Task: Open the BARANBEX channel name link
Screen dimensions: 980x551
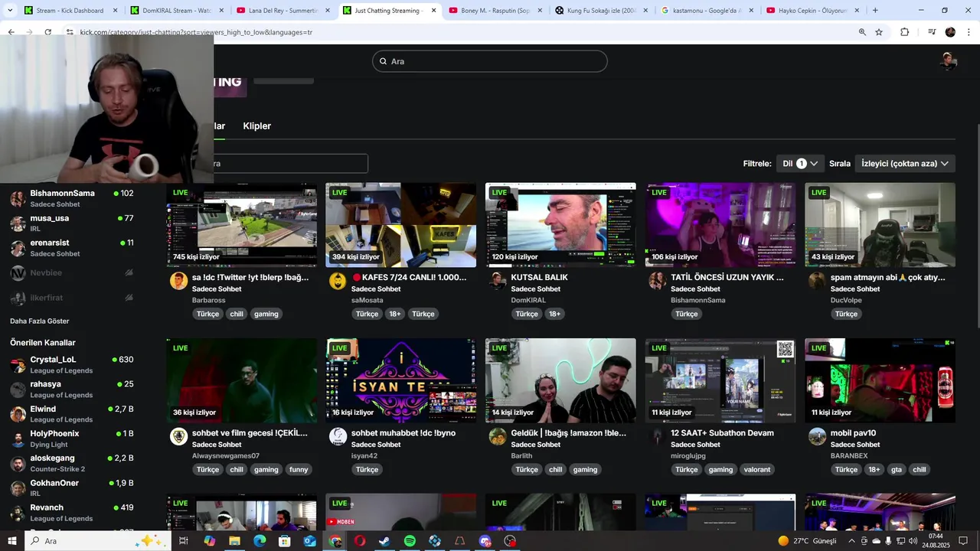Action: 849,455
